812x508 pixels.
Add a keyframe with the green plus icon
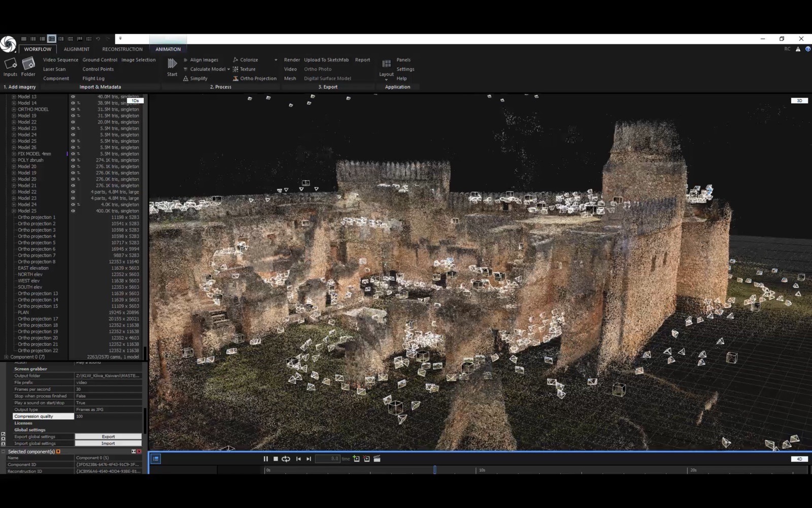pyautogui.click(x=356, y=459)
